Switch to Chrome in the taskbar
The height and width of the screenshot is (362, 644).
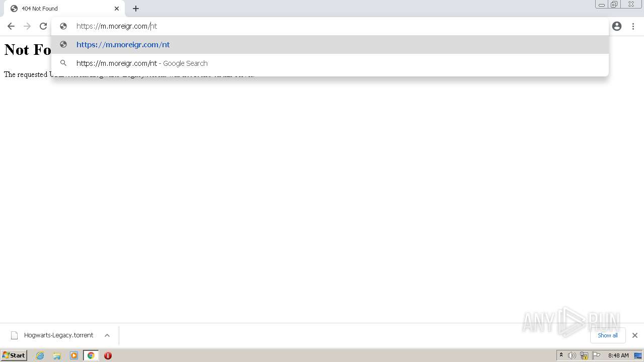91,355
